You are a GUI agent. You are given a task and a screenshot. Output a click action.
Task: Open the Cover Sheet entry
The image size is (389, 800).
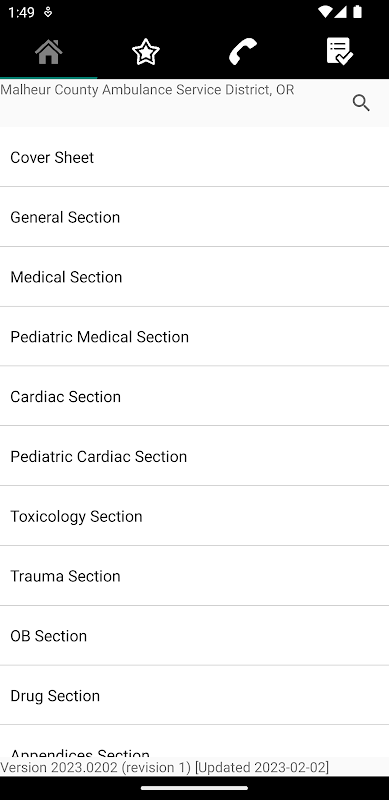[x=194, y=157]
